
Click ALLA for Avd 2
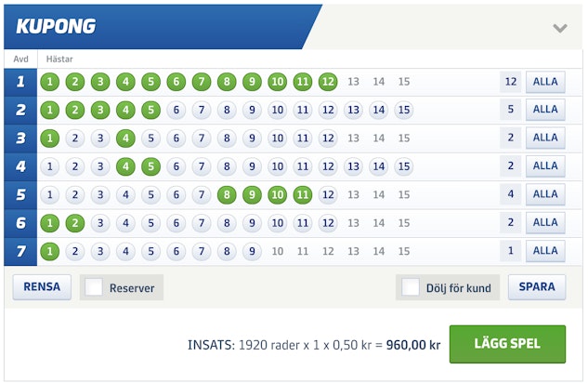pyautogui.click(x=545, y=110)
